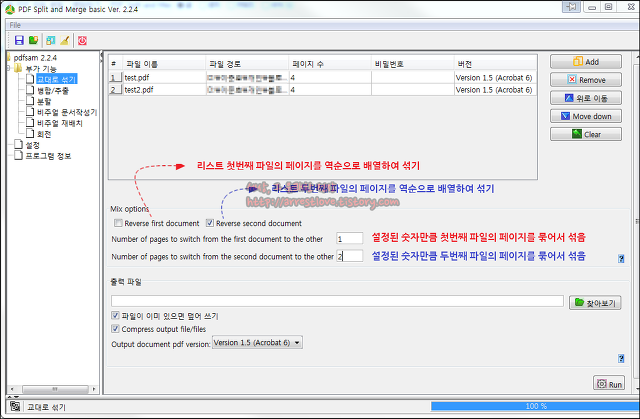
Task: Open 비주얼 재배치 in the tree
Action: point(60,123)
